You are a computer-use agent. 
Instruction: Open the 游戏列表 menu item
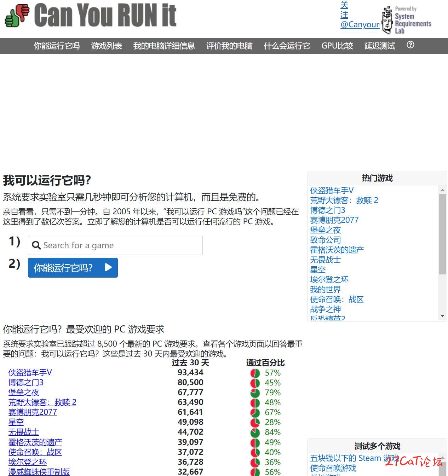[107, 46]
